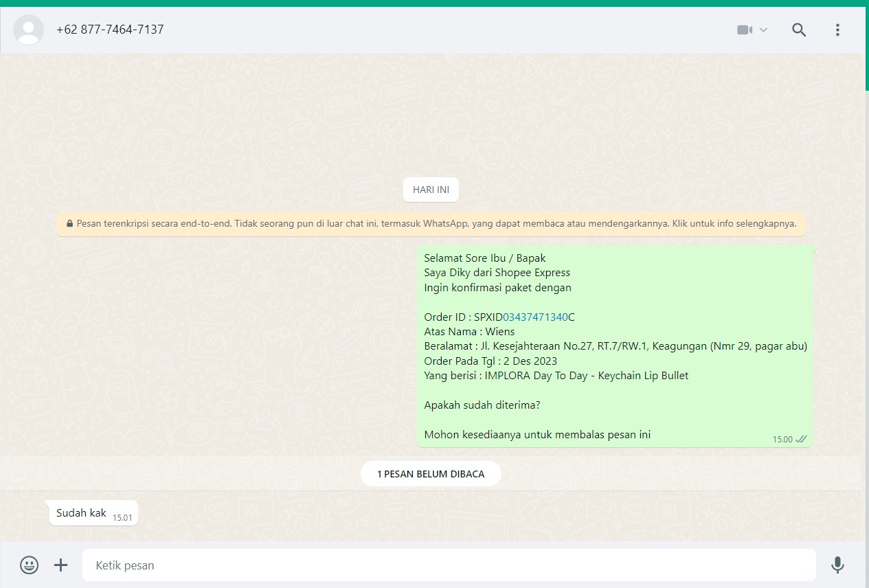
Task: Click the "Selamat Sore Ibu / Bapak" greeting
Action: coord(485,258)
